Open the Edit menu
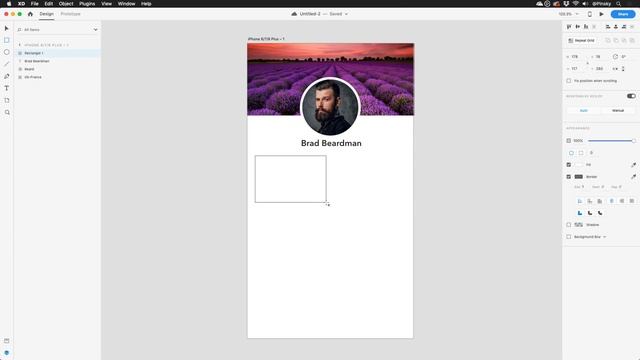Image resolution: width=640 pixels, height=360 pixels. coord(49,4)
